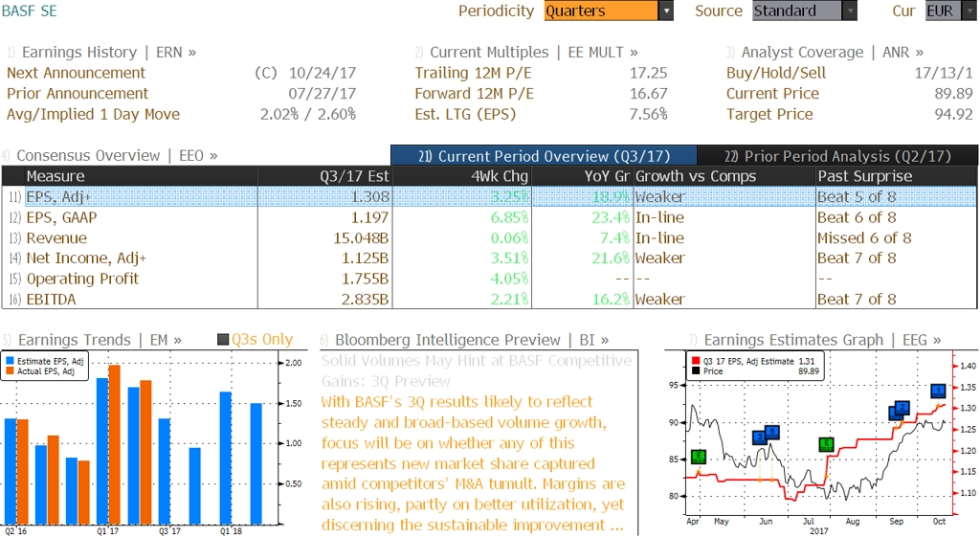
Task: Click the green E earnings marker near July
Action: [826, 445]
